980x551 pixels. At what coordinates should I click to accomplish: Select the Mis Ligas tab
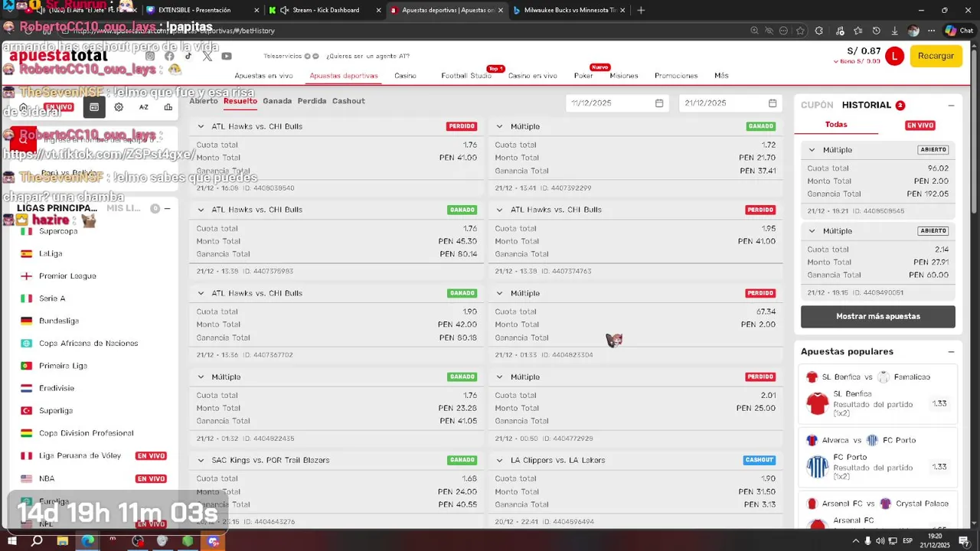tap(122, 208)
